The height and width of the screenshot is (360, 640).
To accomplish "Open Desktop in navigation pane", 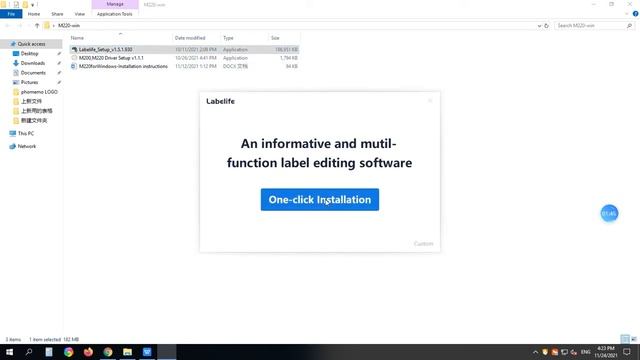I will click(x=29, y=53).
